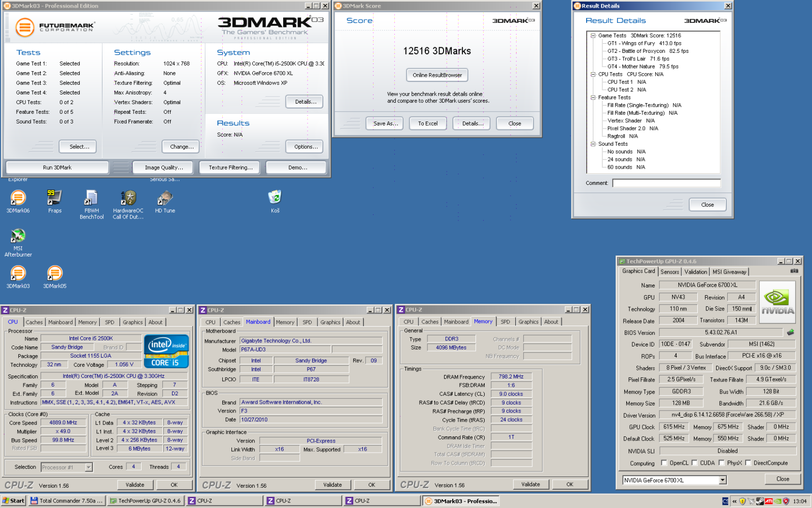Enable the PhysX checkbox in GPU-Z
Viewport: 812px width, 508px height.
722,463
